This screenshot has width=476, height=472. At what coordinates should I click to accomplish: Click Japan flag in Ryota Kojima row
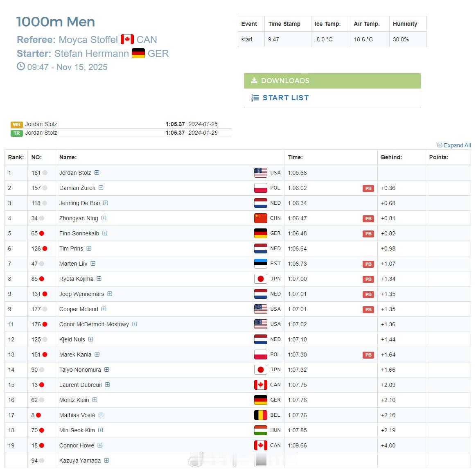click(x=260, y=279)
